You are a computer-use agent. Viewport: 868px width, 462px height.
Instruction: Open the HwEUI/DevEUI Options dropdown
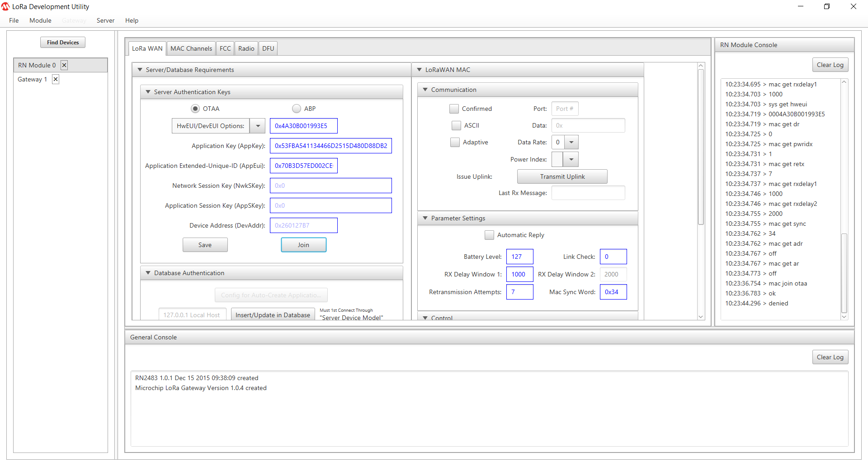[x=258, y=126]
